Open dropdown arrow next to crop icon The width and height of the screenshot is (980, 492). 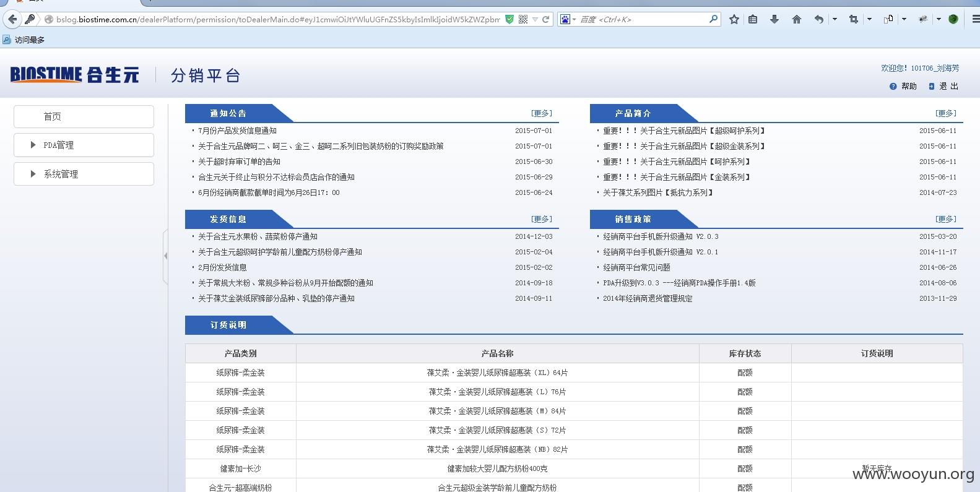click(x=869, y=19)
